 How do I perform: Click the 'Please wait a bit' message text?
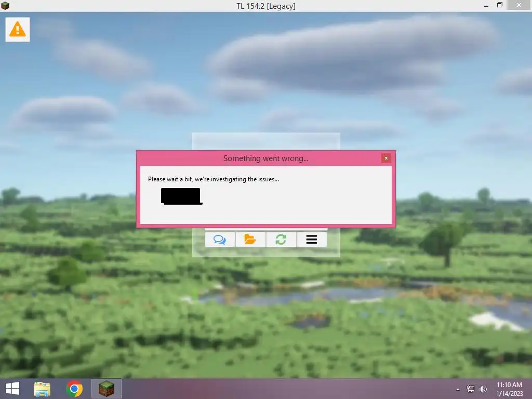point(214,179)
